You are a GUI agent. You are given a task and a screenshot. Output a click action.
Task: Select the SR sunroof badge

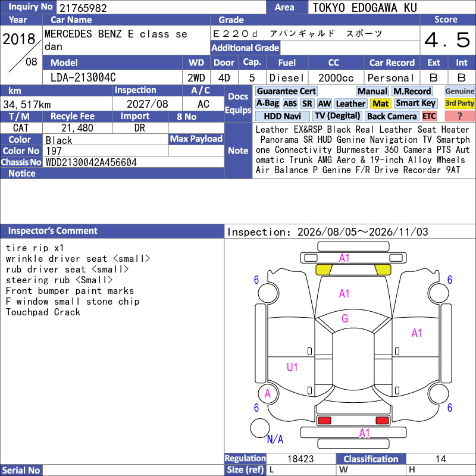[307, 104]
